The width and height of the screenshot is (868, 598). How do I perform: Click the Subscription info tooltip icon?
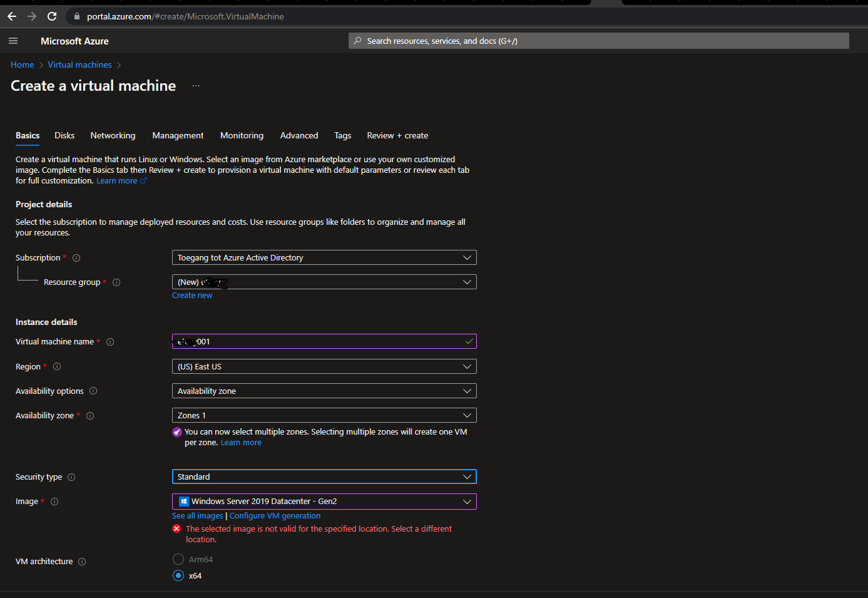click(76, 257)
